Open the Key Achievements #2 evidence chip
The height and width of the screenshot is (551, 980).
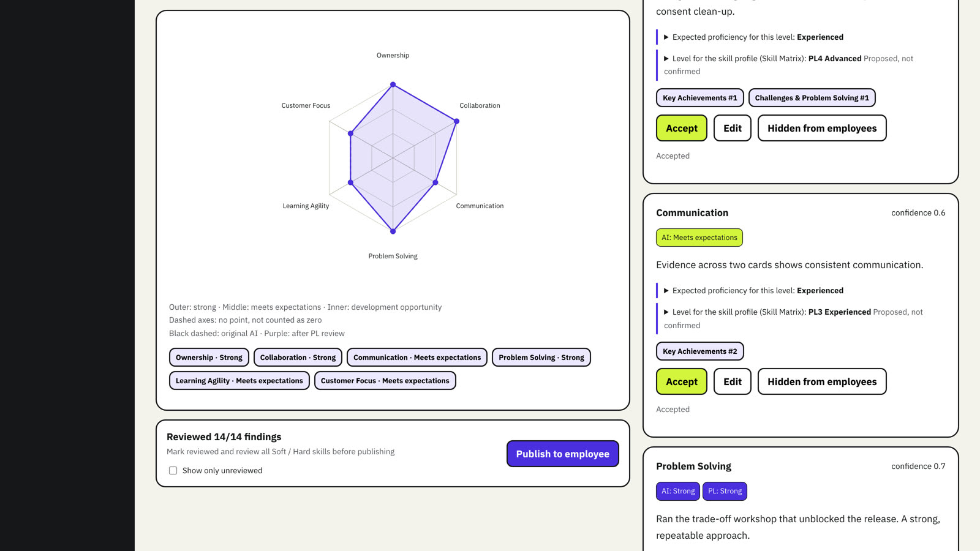(x=700, y=351)
